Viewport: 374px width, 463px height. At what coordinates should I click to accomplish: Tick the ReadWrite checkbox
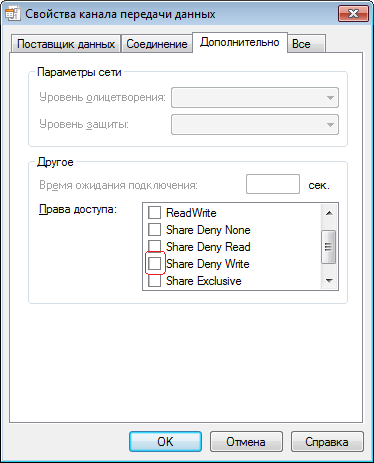point(154,213)
